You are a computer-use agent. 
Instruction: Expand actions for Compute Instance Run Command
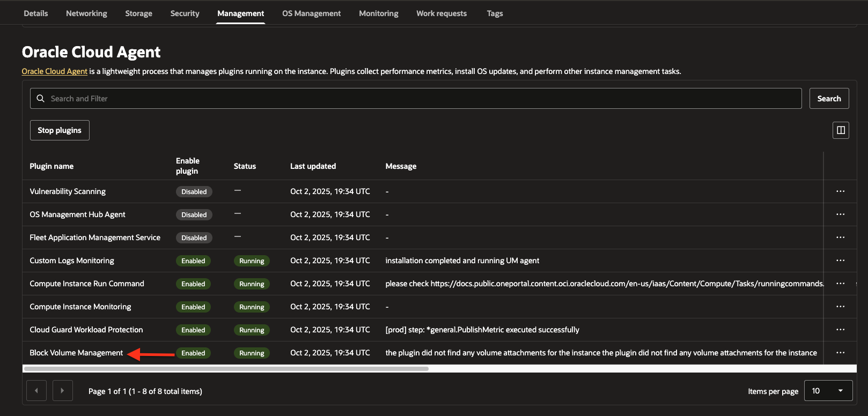coord(840,284)
